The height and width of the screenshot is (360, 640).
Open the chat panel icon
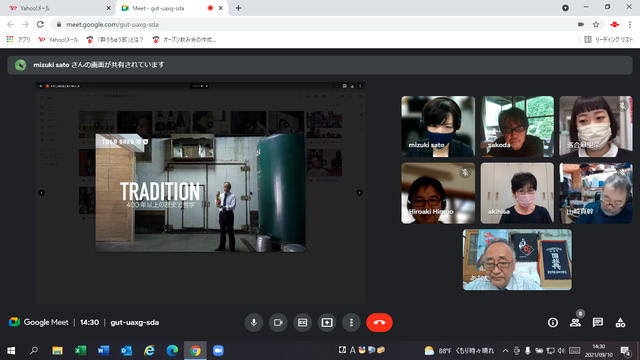(x=598, y=322)
